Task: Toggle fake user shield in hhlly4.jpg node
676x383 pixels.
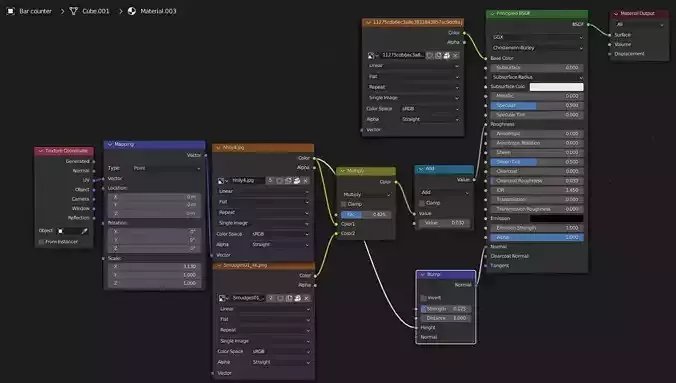Action: 279,181
